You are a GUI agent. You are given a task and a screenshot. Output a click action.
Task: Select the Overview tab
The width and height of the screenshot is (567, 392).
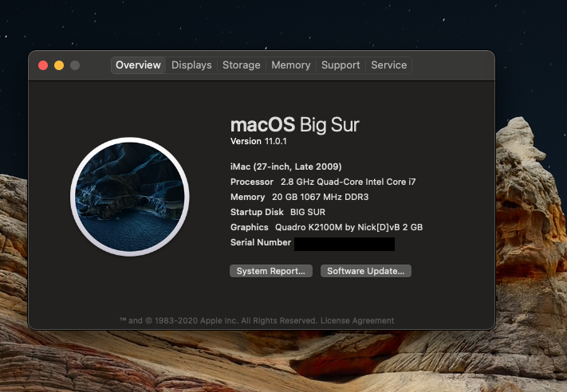(x=138, y=65)
